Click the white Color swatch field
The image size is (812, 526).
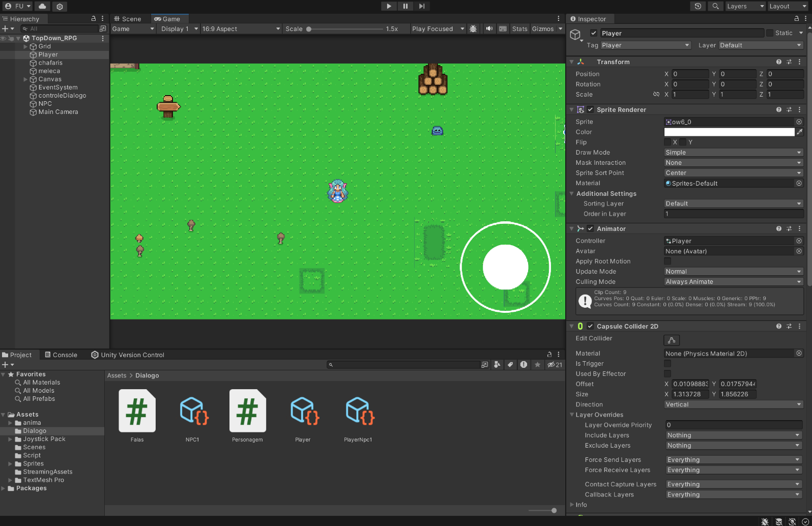[729, 132]
